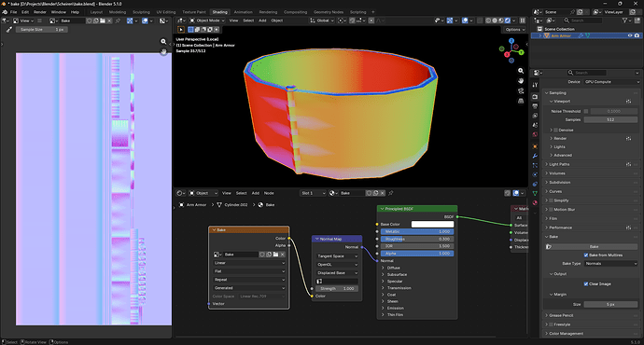Open the Object Constraints properties tab
The width and height of the screenshot is (644, 345).
[535, 185]
